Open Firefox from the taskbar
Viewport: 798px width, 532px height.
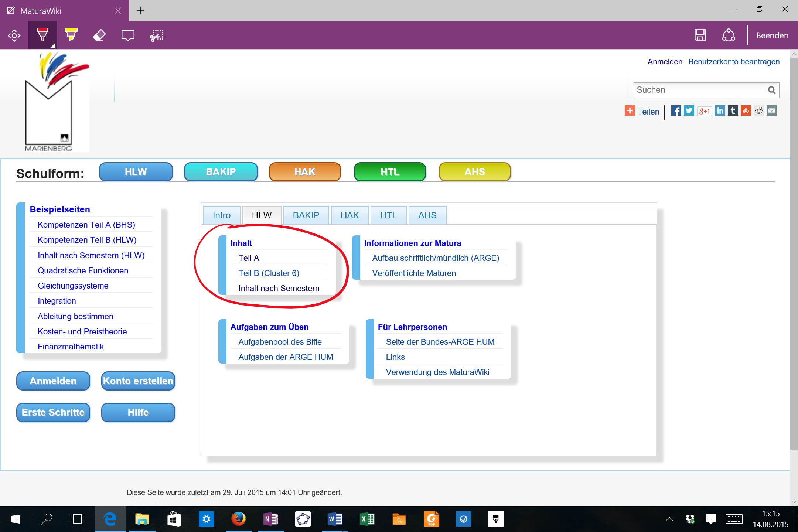(239, 519)
